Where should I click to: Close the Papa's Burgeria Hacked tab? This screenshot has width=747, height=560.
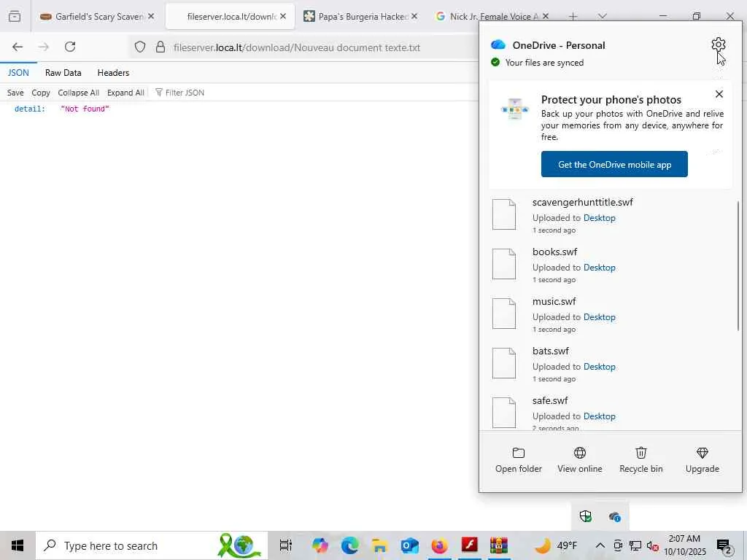point(414,16)
